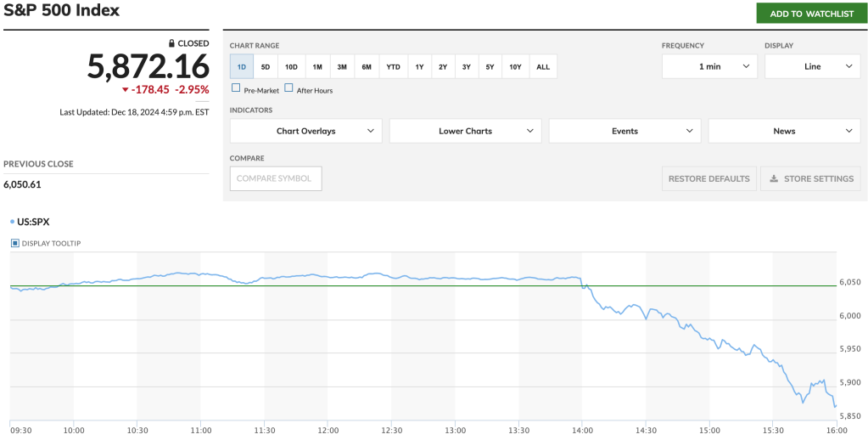Toggle the Display Tooltip checkbox

point(15,244)
